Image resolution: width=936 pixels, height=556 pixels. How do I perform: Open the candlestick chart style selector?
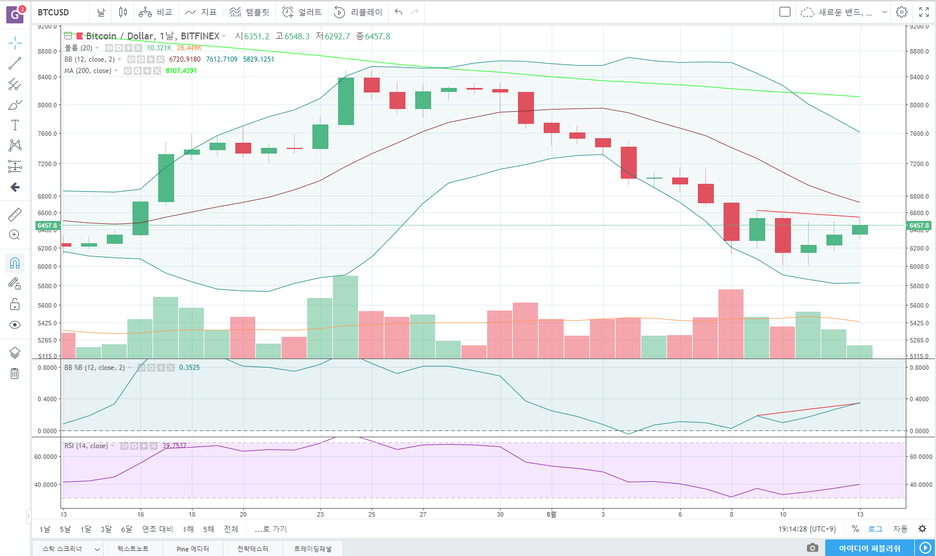(122, 12)
